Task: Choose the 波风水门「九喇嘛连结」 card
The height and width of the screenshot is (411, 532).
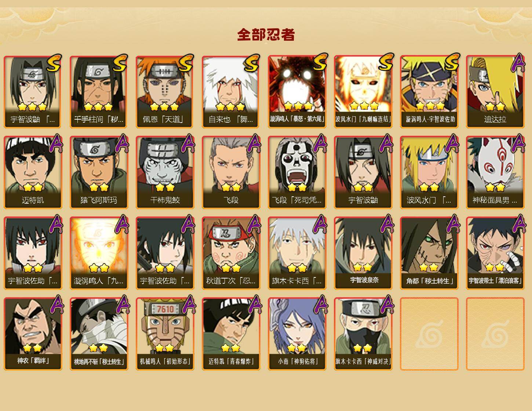Action: coord(363,92)
